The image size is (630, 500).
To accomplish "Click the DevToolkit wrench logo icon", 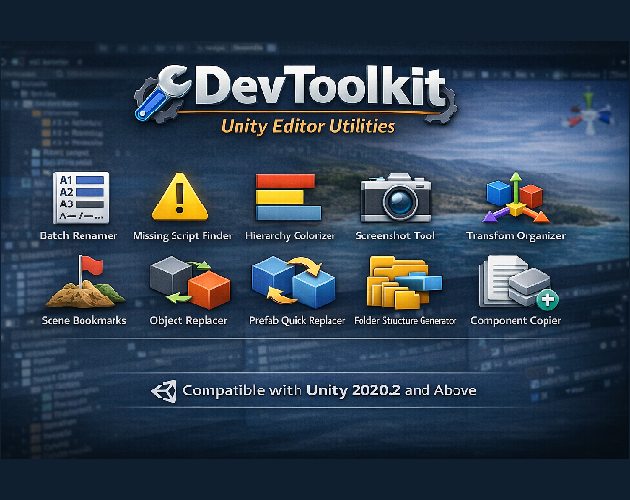I will click(x=163, y=94).
